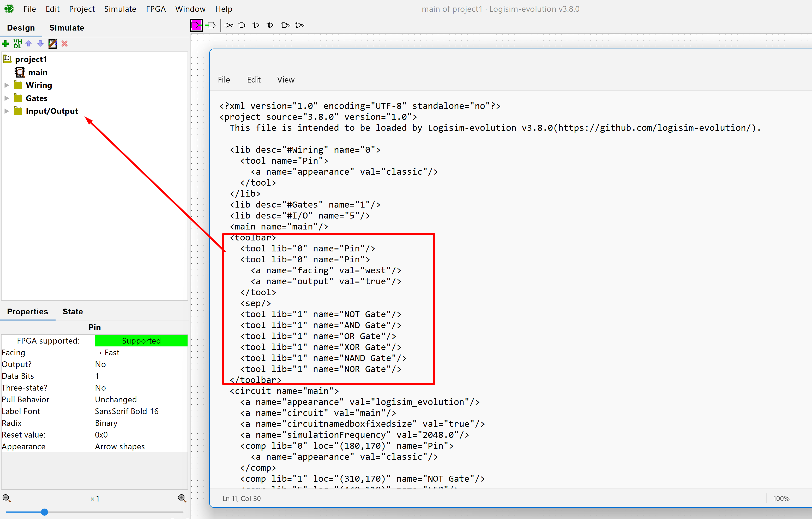Image resolution: width=812 pixels, height=519 pixels.
Task: Choose the AND gate tool
Action: coord(242,25)
